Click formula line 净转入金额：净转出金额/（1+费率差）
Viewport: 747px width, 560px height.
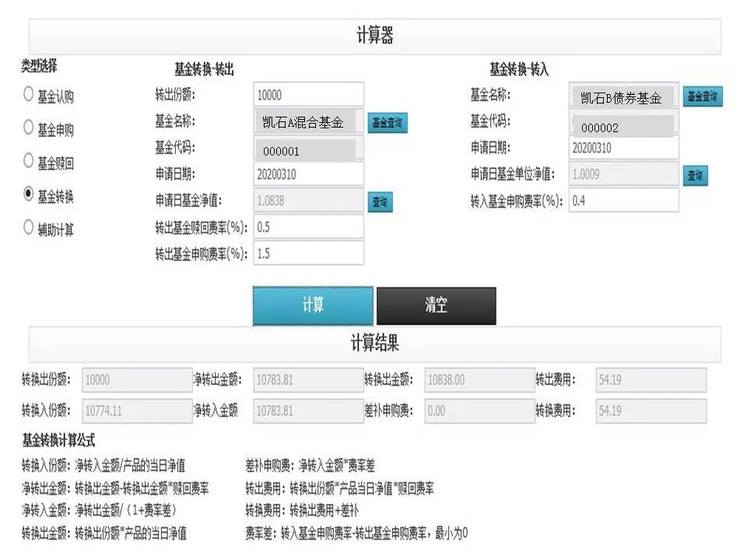click(100, 510)
